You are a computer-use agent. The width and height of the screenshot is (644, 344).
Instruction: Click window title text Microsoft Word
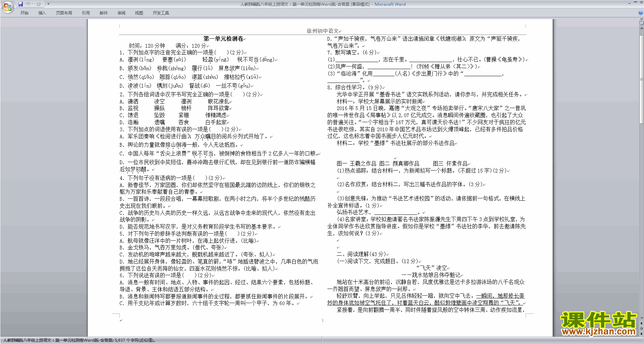pos(390,4)
